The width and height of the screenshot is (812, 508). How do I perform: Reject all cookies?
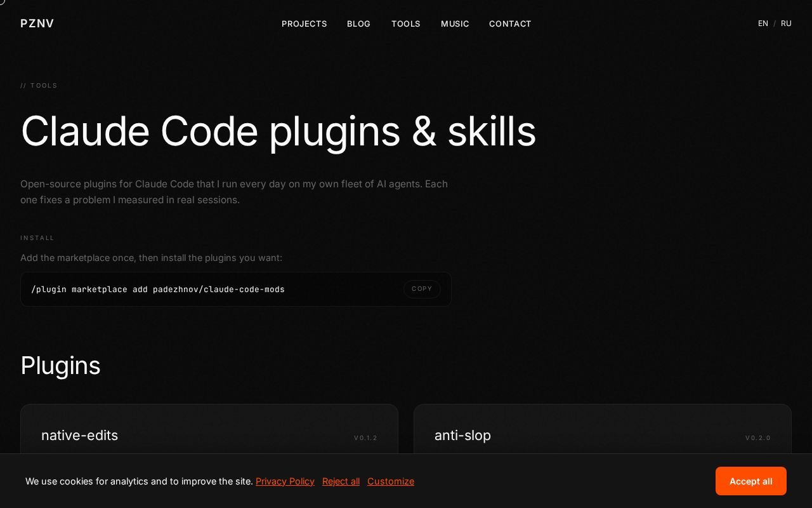(x=341, y=481)
